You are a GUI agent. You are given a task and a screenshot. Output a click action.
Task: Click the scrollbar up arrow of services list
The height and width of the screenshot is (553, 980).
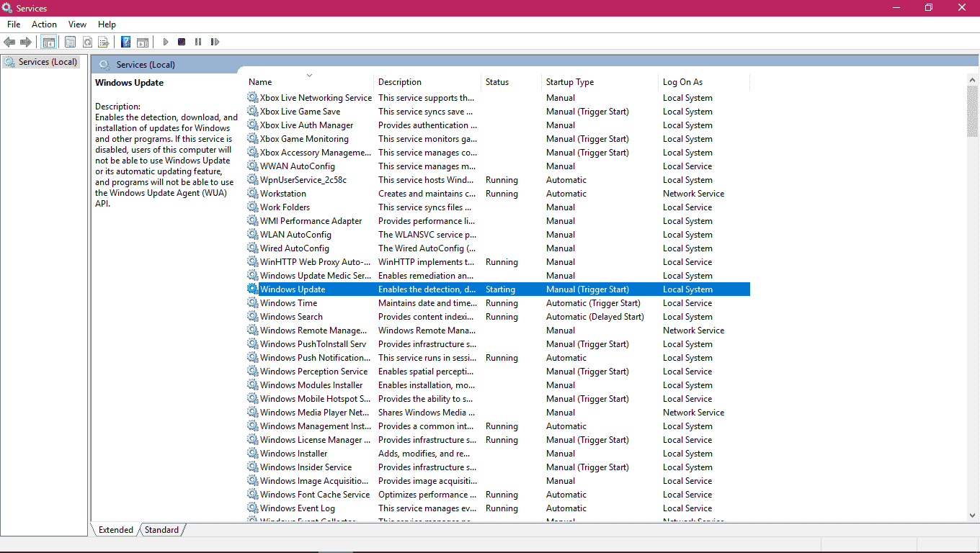point(972,79)
